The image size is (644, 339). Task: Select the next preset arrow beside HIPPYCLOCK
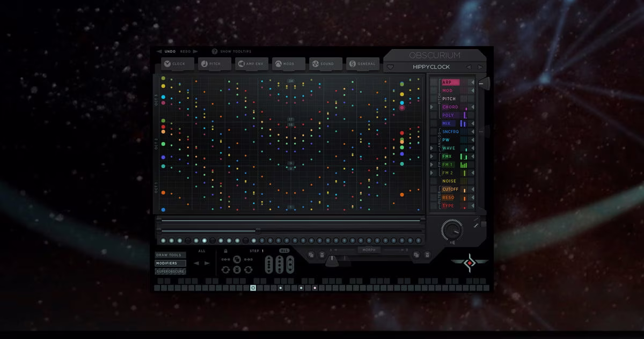pyautogui.click(x=479, y=66)
